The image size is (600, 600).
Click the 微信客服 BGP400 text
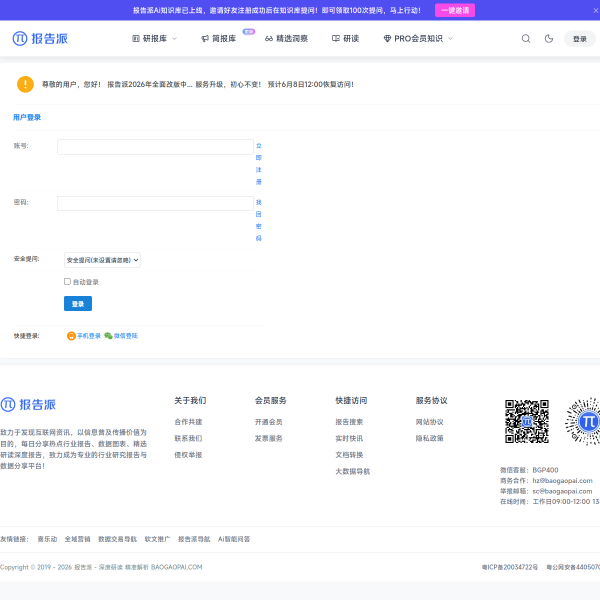[x=529, y=470]
